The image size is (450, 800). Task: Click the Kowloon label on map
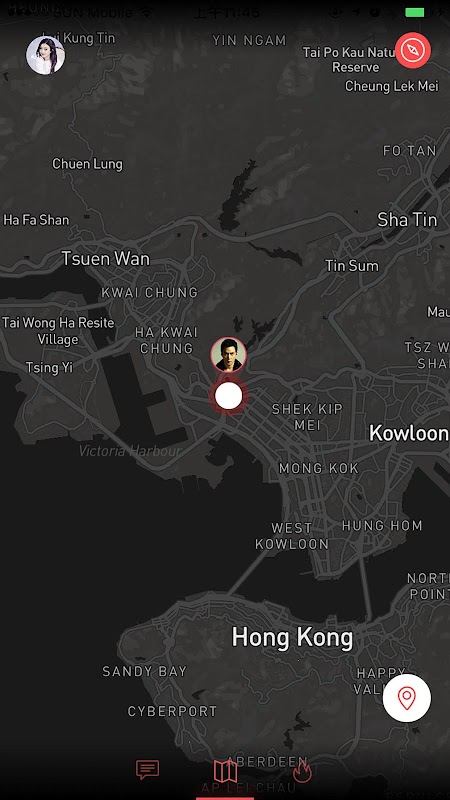pyautogui.click(x=409, y=433)
